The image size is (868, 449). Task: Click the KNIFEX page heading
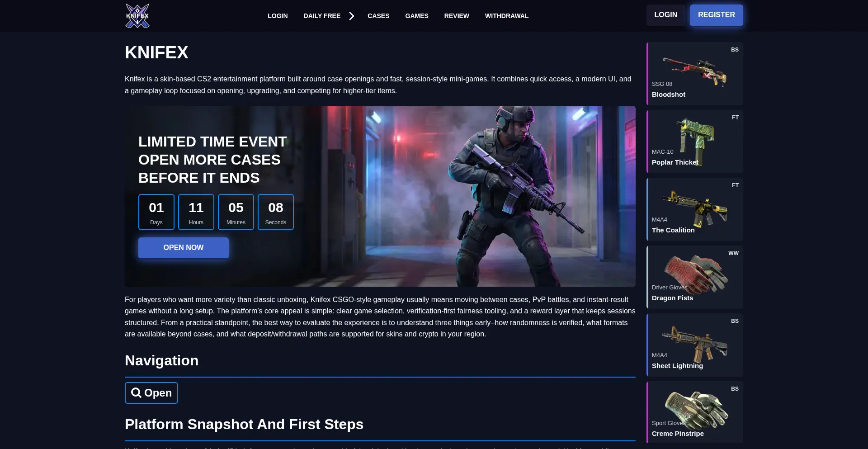click(x=156, y=52)
